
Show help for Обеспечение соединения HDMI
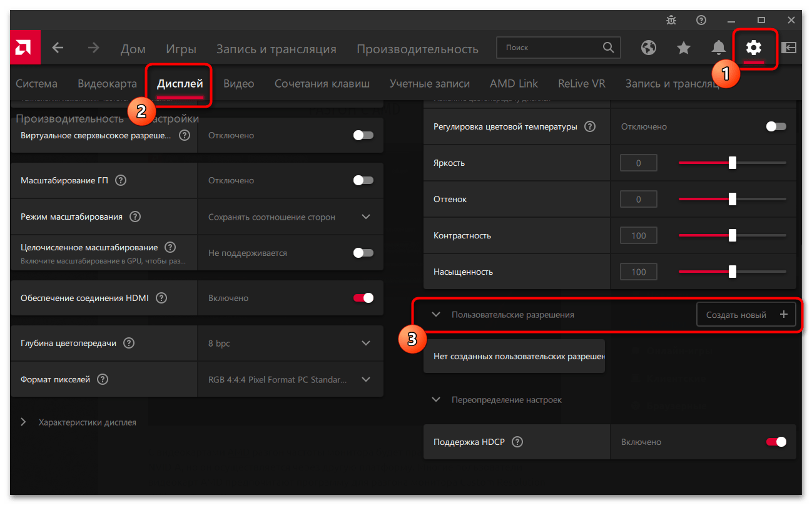click(x=161, y=298)
